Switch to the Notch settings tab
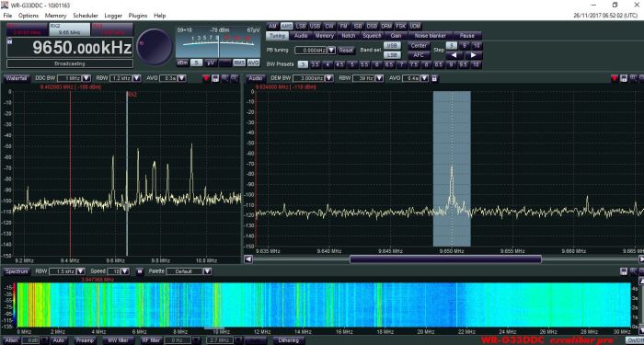The height and width of the screenshot is (345, 644). coord(349,36)
